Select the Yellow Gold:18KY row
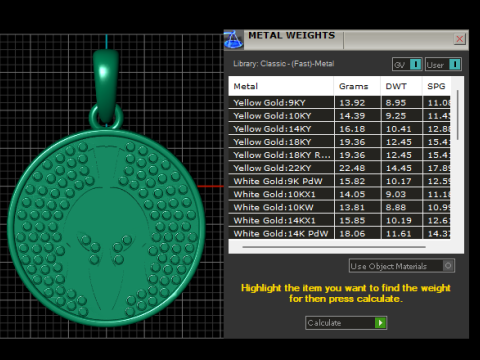 click(339, 142)
